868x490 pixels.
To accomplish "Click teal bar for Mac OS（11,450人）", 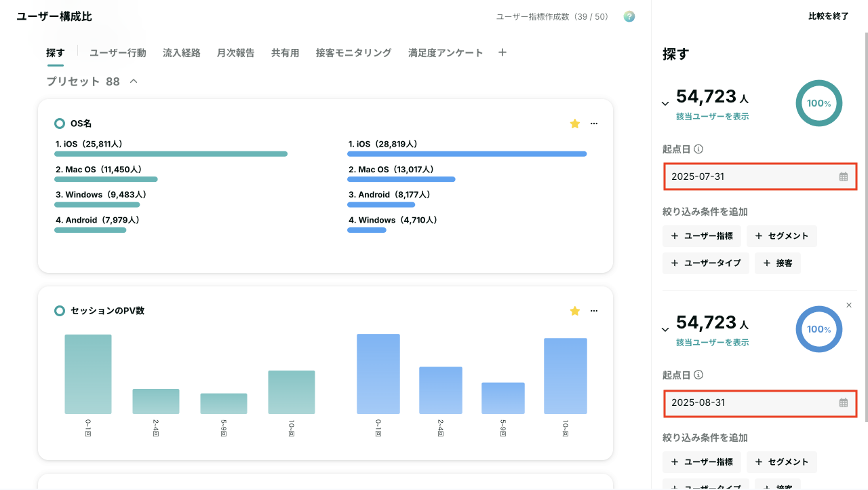I will pos(106,179).
